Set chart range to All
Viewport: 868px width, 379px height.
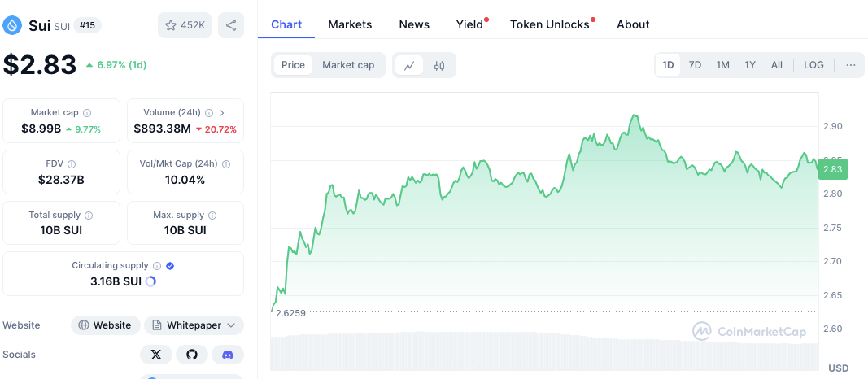[x=777, y=65]
